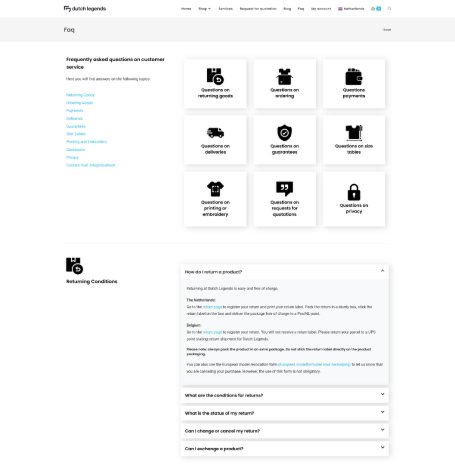Click 'return page' link under The Netherlands
Image resolution: width=455 pixels, height=465 pixels.
pos(212,307)
